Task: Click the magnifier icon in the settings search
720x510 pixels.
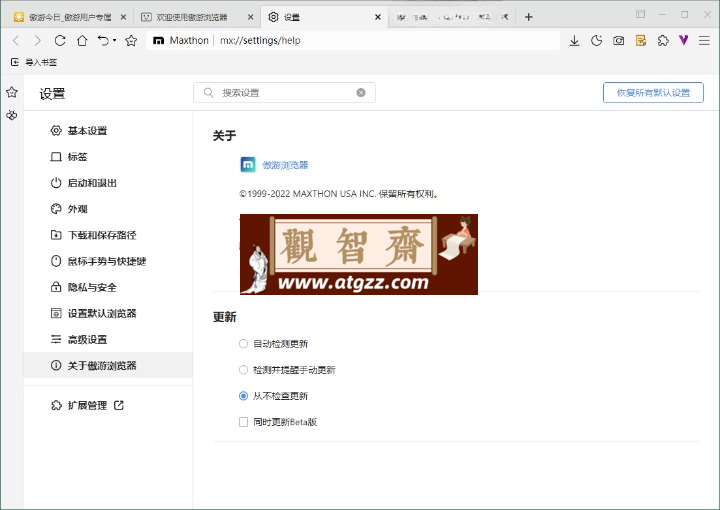Action: coord(208,93)
